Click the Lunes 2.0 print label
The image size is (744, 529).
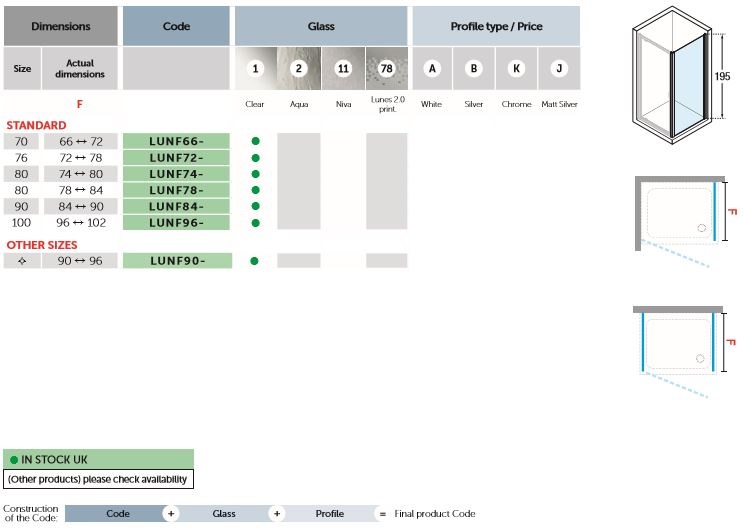388,104
